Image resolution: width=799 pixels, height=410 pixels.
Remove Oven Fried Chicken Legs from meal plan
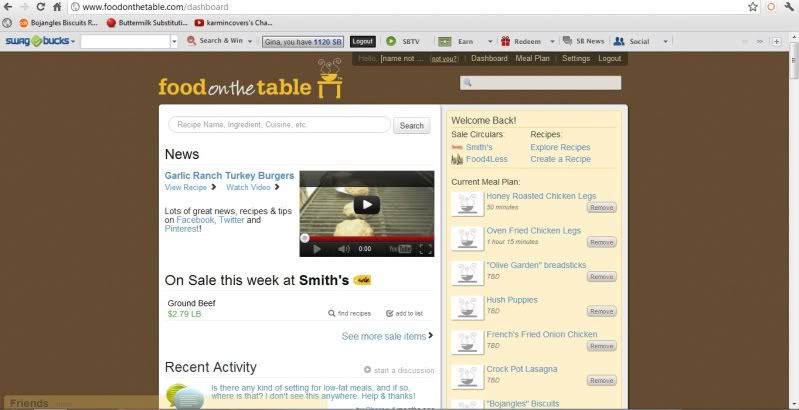(x=601, y=242)
